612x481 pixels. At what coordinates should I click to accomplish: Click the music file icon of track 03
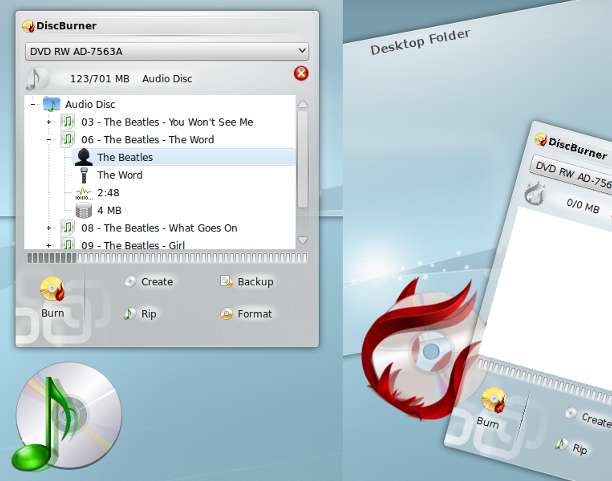(x=68, y=122)
